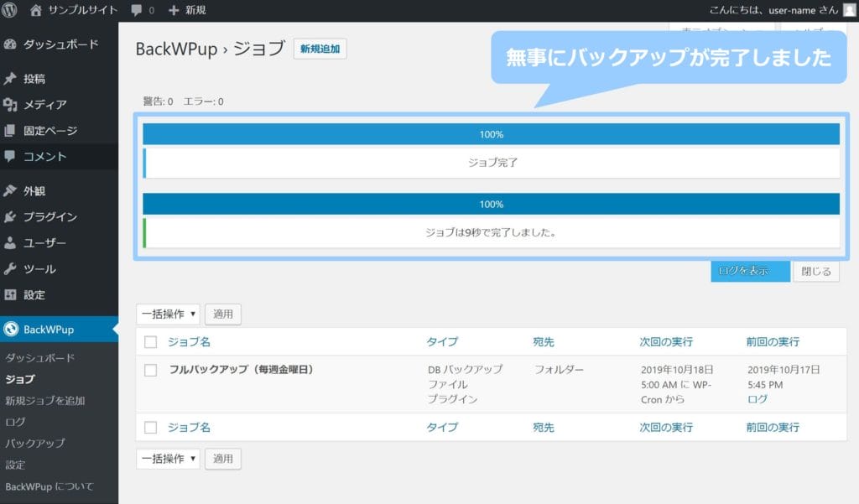
Task: Click the user avatar in admin bar
Action: coord(849,10)
